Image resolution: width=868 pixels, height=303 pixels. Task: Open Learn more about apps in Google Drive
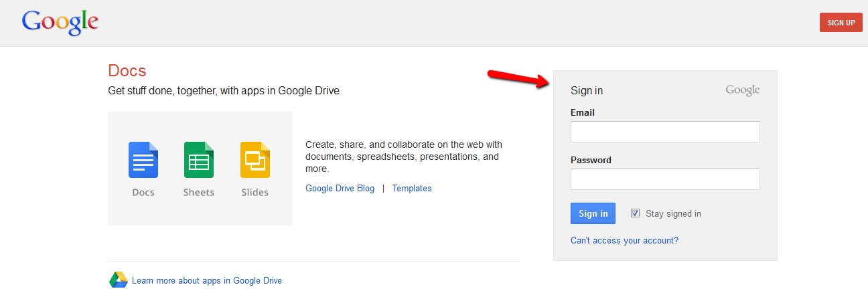207,281
